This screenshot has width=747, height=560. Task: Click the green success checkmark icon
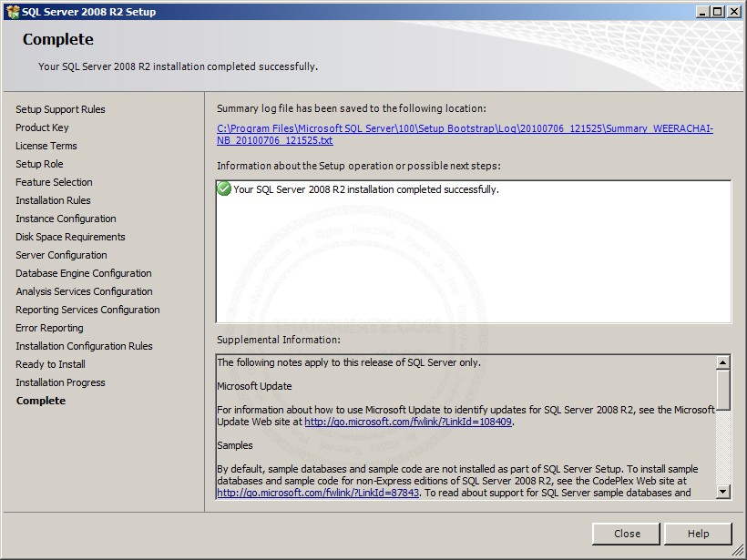[223, 188]
